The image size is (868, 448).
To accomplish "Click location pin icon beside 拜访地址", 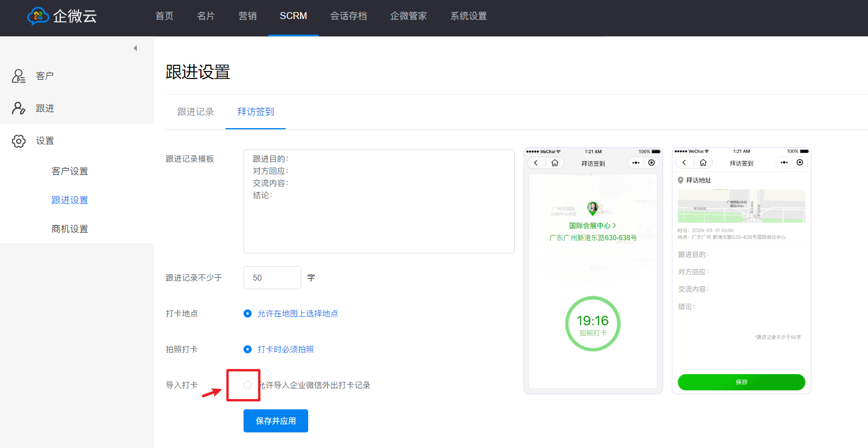I will coord(681,180).
